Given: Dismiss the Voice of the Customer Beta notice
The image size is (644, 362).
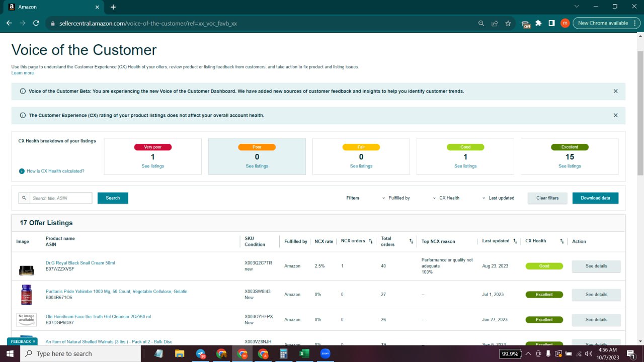Looking at the screenshot, I should click(615, 91).
